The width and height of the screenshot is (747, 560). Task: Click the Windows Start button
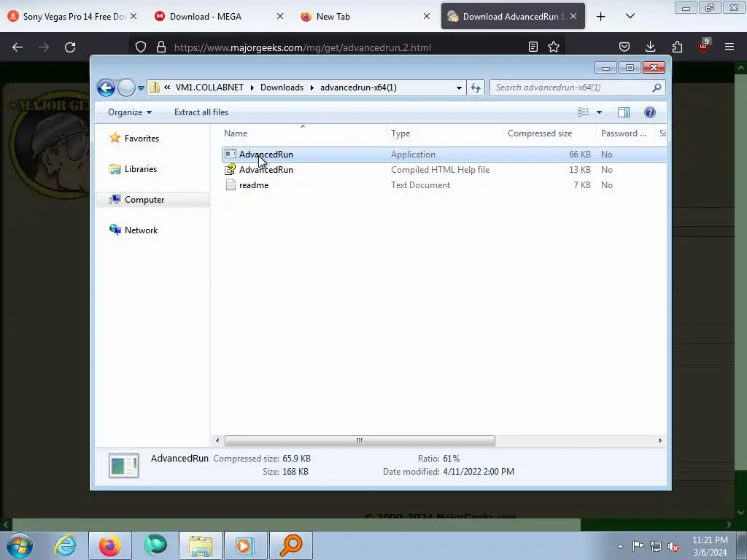point(19,545)
